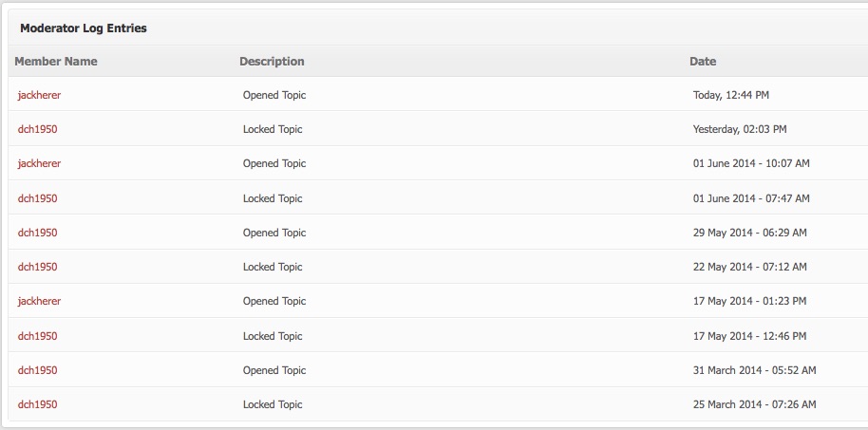Open dch1950 link dated 31 March 2014
Image resolution: width=868 pixels, height=430 pixels.
coord(37,371)
